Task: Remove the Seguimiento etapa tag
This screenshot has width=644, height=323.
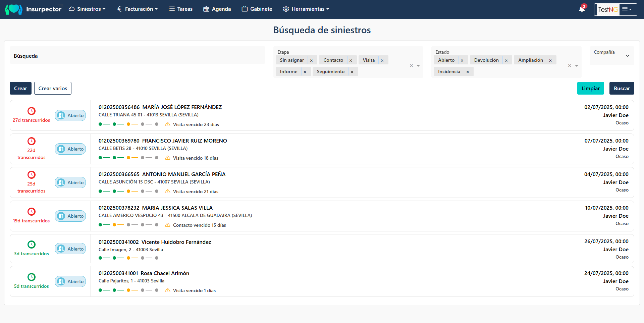Action: point(352,72)
